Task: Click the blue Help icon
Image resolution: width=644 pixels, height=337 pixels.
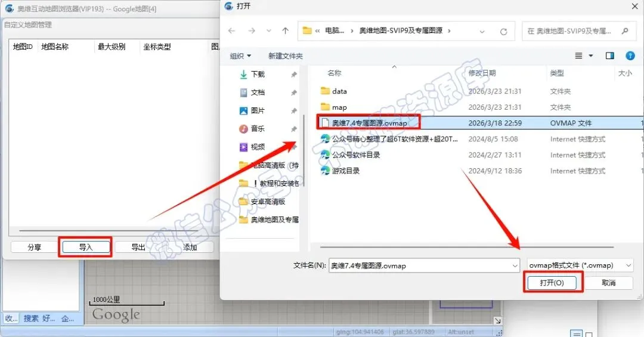Action: tap(630, 56)
